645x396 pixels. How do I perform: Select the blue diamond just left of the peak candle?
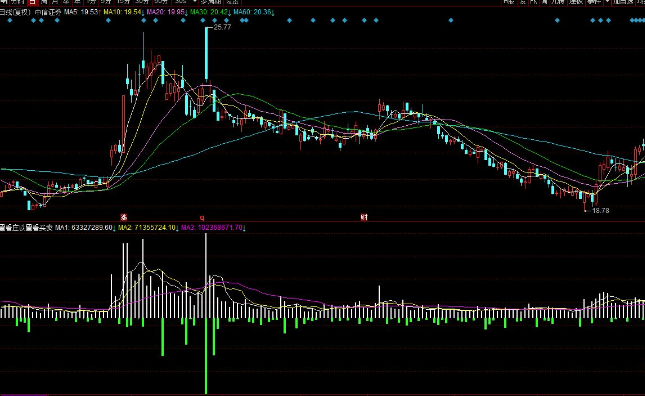(x=183, y=20)
